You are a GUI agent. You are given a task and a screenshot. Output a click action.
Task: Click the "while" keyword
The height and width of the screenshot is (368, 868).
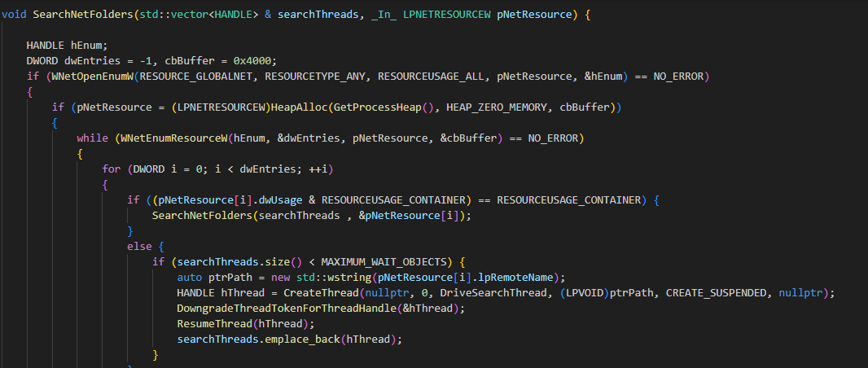(93, 138)
